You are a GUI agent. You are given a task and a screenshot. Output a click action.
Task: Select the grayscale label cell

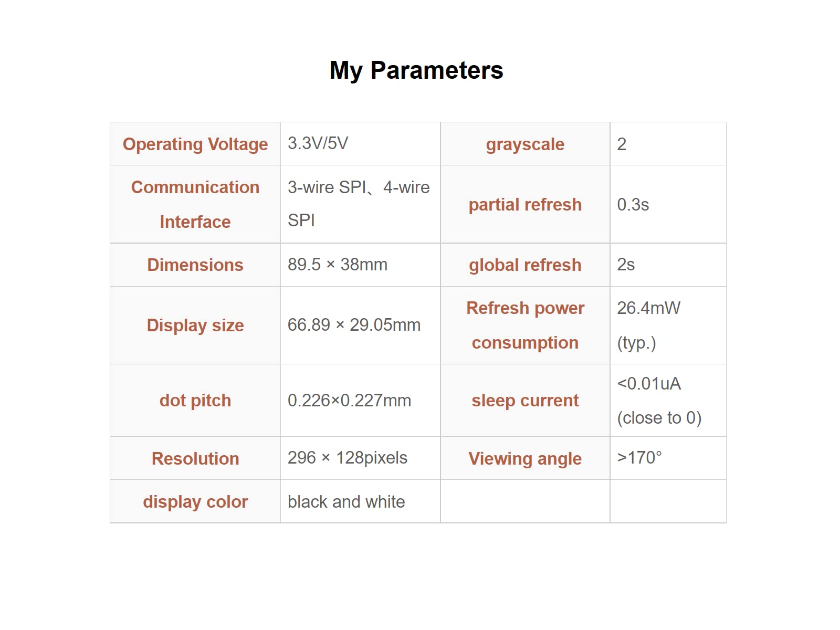click(525, 144)
